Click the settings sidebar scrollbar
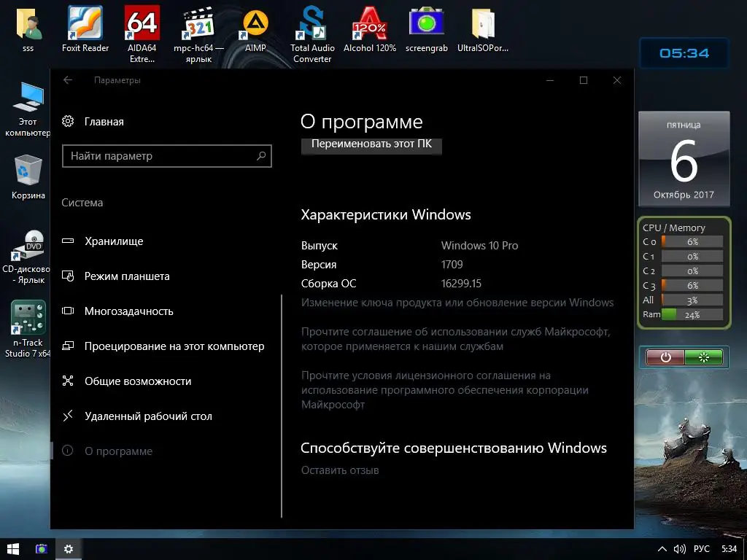 click(x=282, y=405)
